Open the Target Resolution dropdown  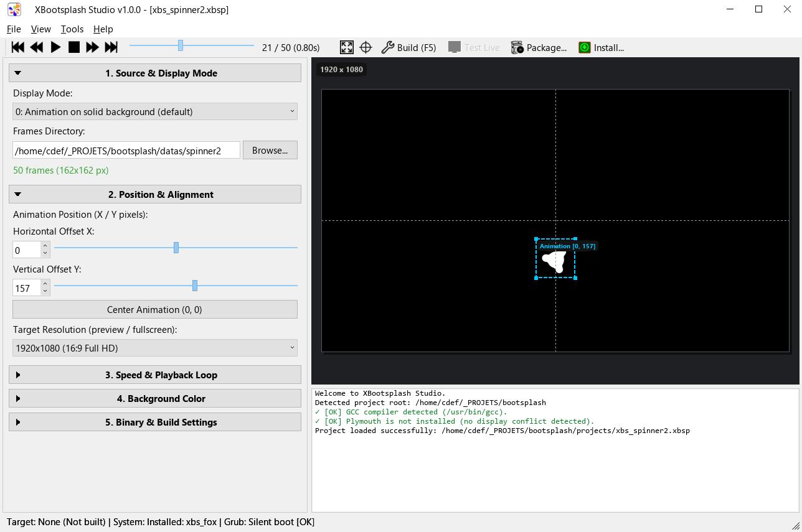(155, 348)
